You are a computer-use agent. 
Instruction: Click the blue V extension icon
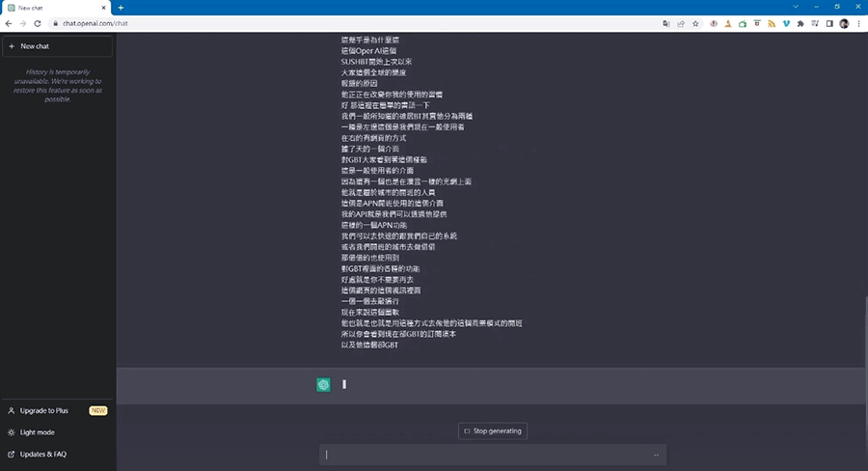click(x=785, y=23)
